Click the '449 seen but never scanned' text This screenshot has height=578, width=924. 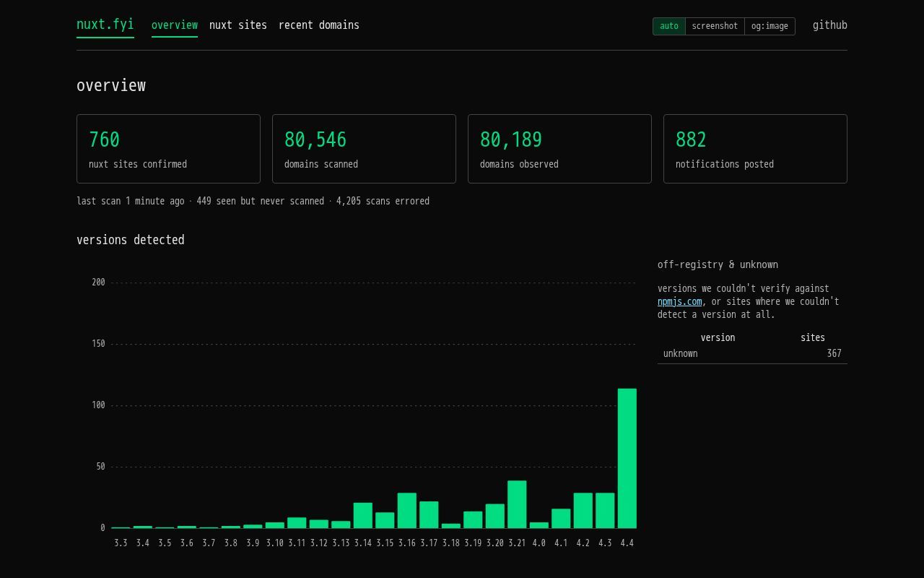[260, 201]
